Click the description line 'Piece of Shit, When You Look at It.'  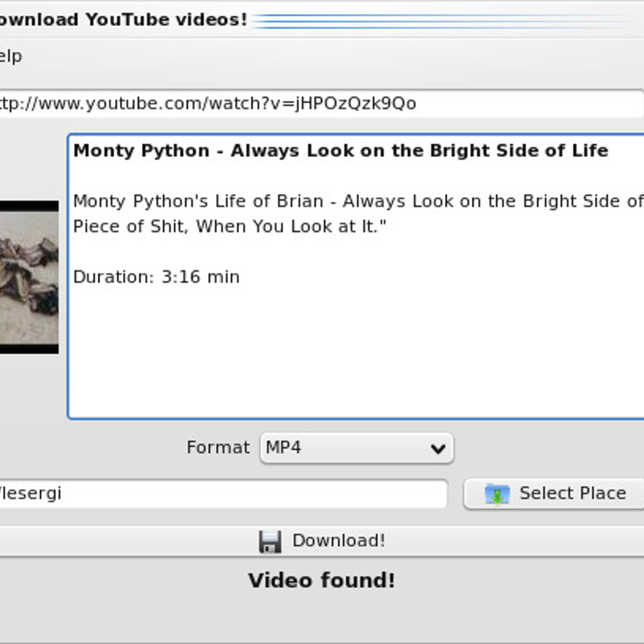coord(230,226)
